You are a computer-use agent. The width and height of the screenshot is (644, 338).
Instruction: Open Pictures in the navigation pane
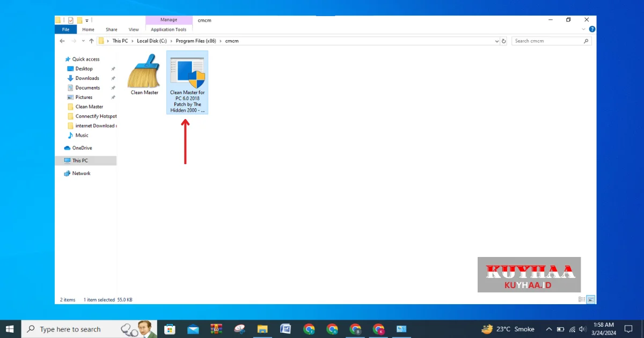pos(84,97)
